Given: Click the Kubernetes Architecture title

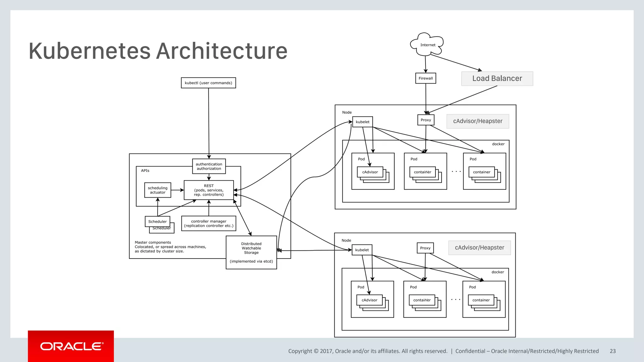Looking at the screenshot, I should click(158, 51).
